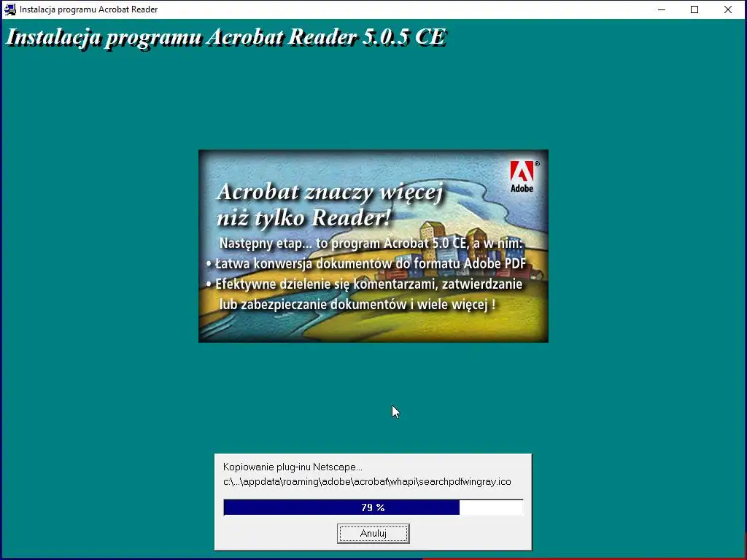Click the 79 % installation progress bar
Viewport: 747px width, 560px height.
click(x=373, y=507)
